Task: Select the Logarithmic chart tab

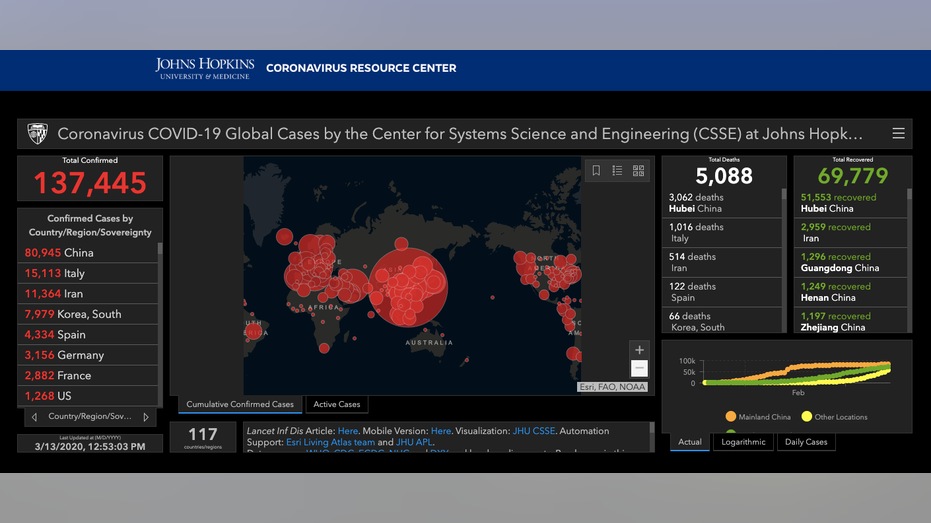Action: [743, 442]
